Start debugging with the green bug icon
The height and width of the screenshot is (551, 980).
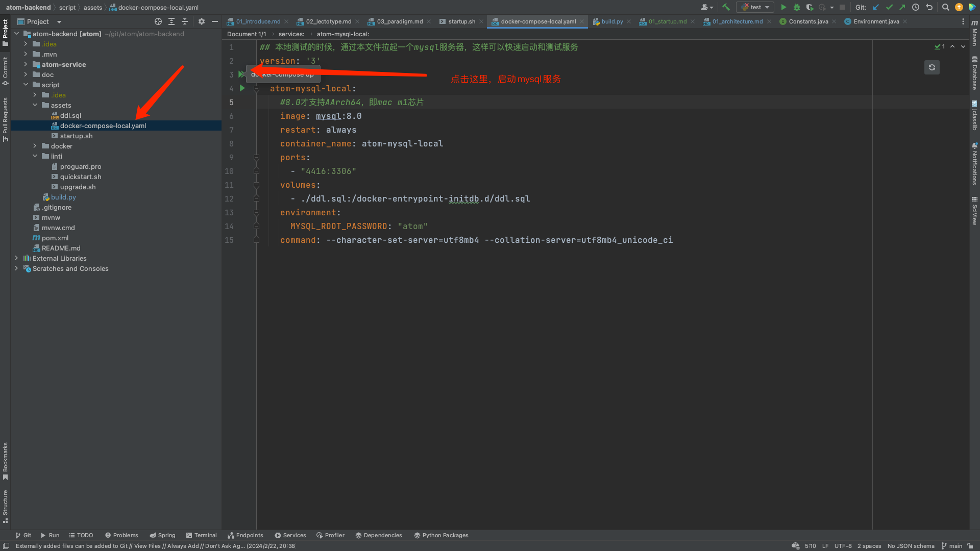click(x=797, y=7)
